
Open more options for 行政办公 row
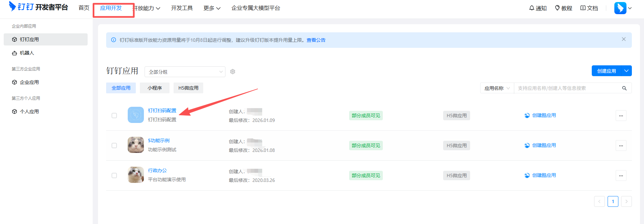point(621,175)
